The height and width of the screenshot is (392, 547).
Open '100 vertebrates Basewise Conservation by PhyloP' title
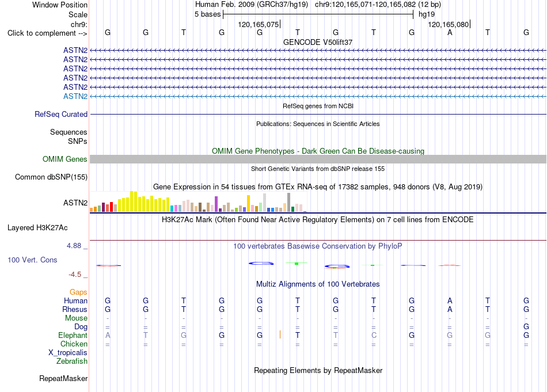coord(318,246)
